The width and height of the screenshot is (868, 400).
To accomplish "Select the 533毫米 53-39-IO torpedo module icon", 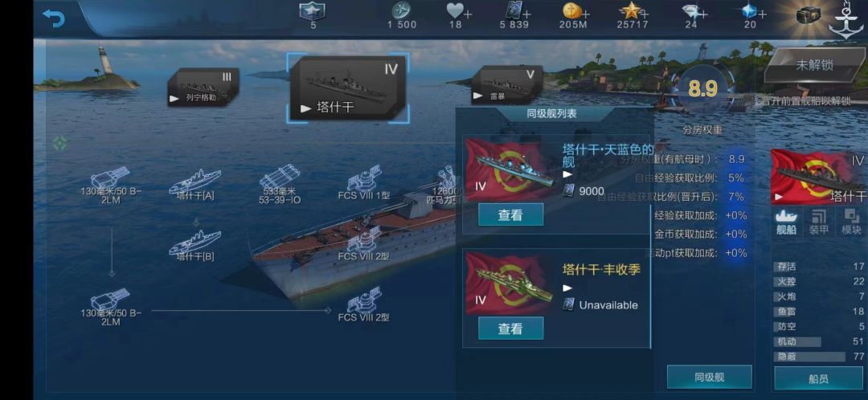I will pyautogui.click(x=280, y=178).
